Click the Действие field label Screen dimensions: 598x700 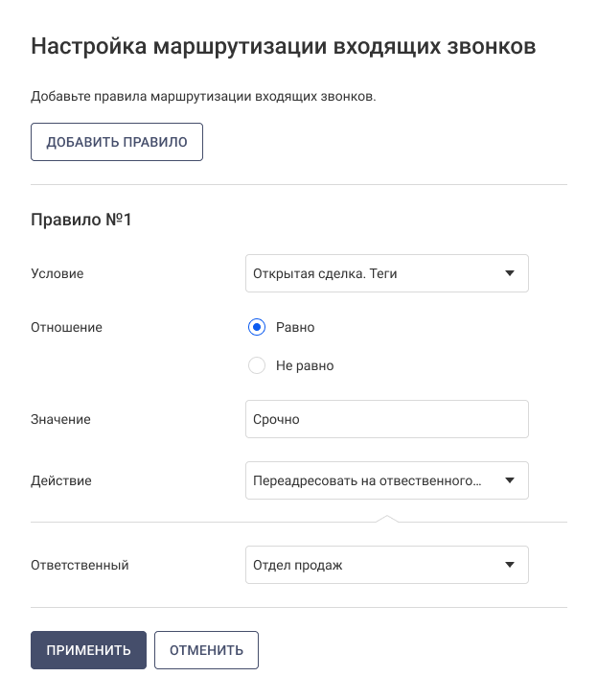pos(61,480)
